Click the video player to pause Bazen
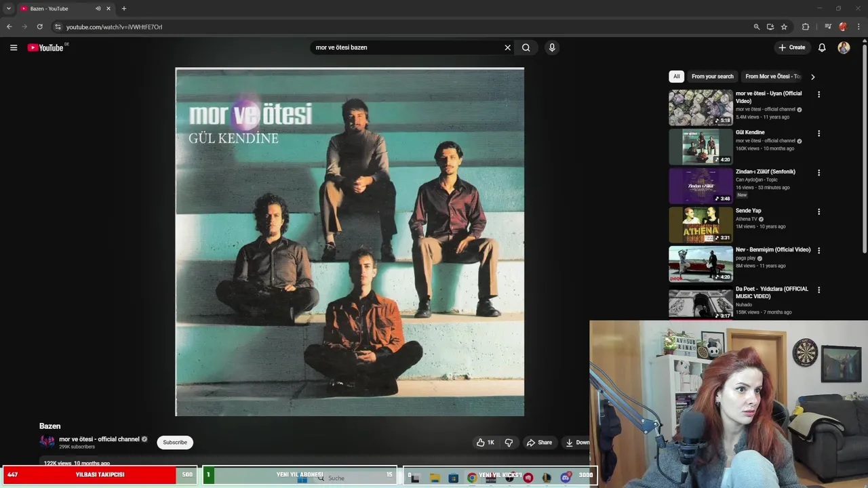This screenshot has width=868, height=488. point(349,241)
